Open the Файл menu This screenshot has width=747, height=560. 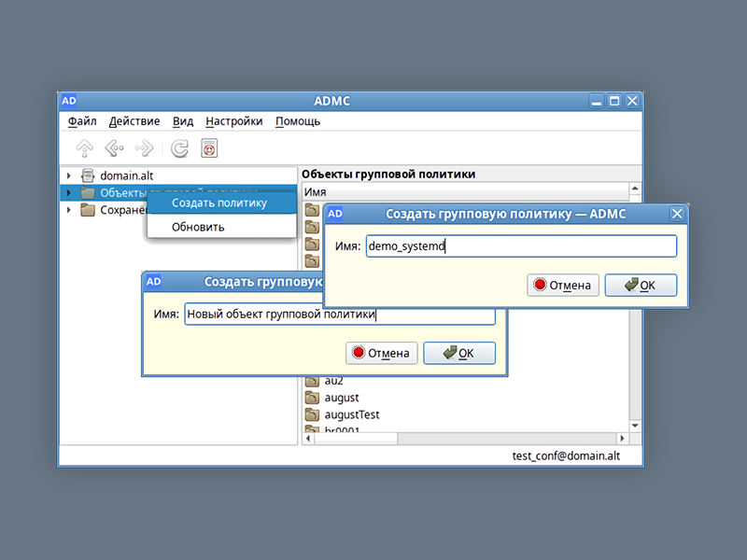point(82,121)
